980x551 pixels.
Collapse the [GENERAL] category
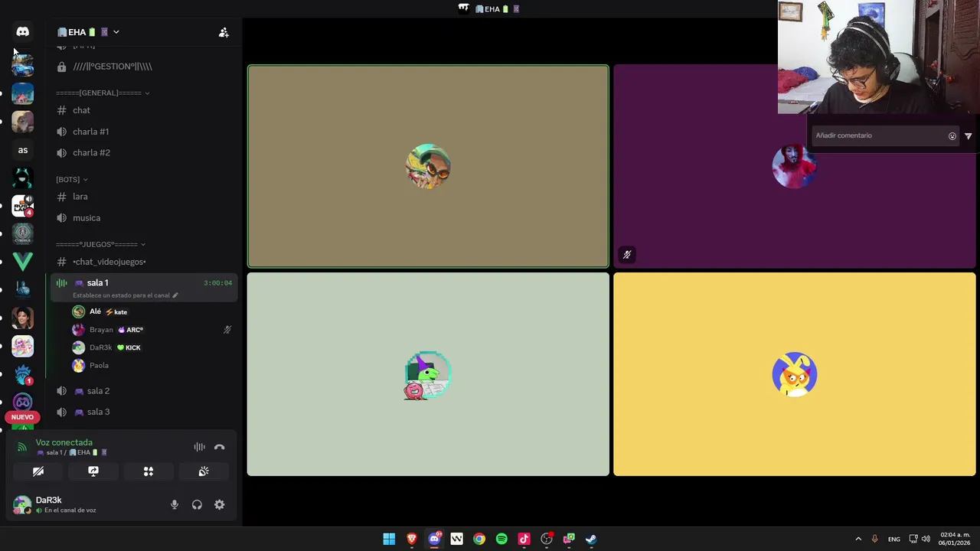[102, 93]
